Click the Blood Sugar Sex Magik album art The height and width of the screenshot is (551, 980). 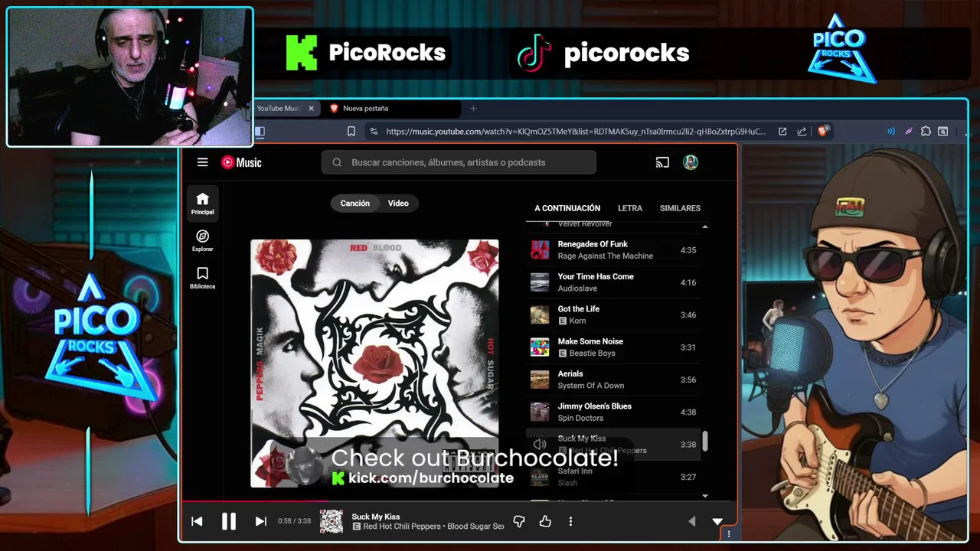(x=374, y=364)
